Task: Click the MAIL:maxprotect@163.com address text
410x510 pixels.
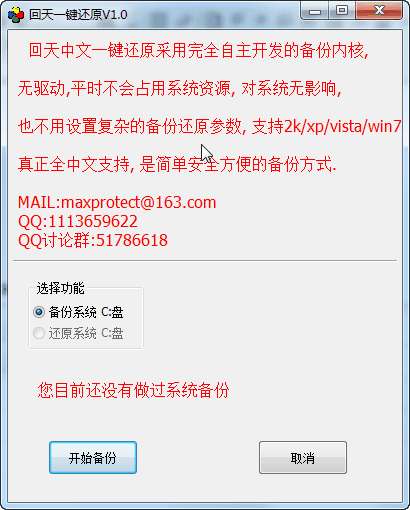Action: (117, 202)
